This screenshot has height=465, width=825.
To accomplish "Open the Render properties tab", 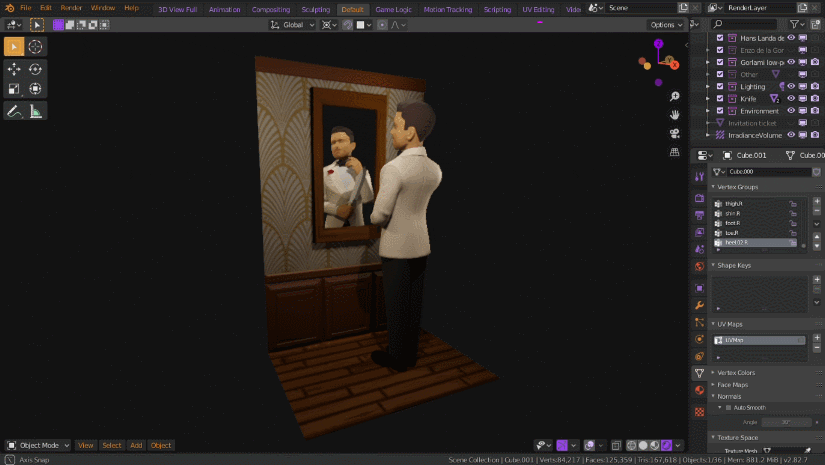I will click(699, 198).
